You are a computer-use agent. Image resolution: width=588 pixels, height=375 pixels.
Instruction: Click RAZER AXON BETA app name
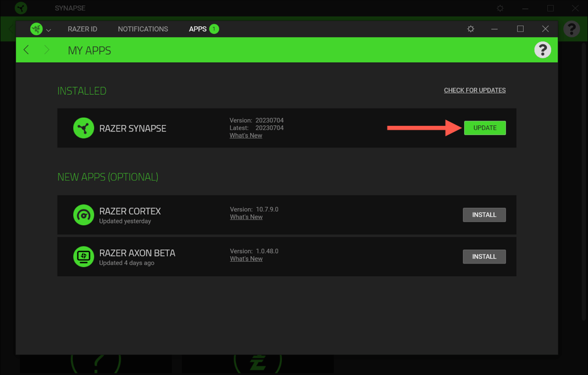(x=137, y=253)
